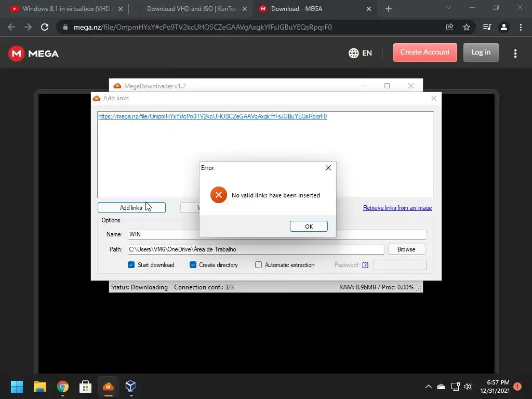Click the RAM: 8.96MB / Proc status text
The width and height of the screenshot is (532, 399).
(x=376, y=287)
